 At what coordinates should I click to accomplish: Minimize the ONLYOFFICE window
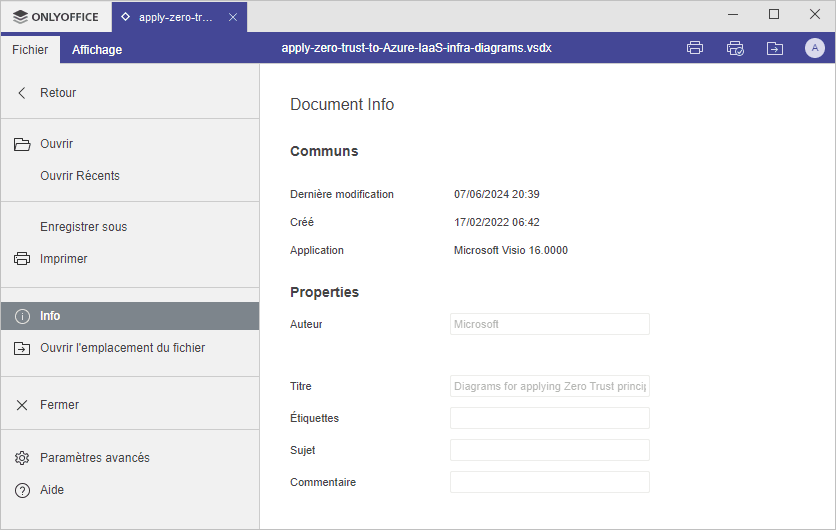tap(733, 14)
